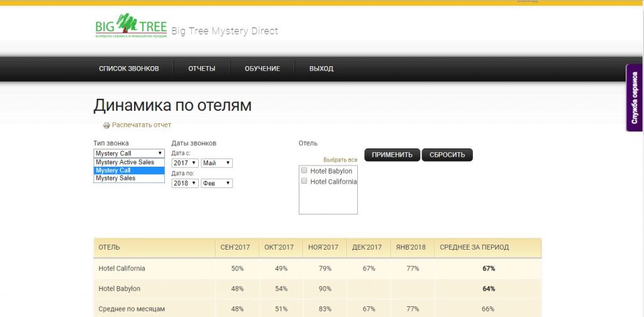Click the Сбросить button
Viewport: 644px width, 317px height.
tap(447, 155)
